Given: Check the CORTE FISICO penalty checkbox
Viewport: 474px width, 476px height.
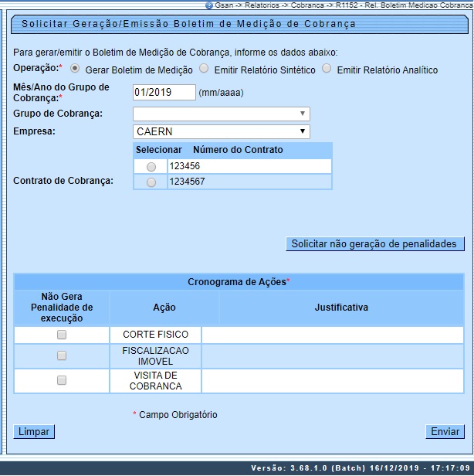Looking at the screenshot, I should 62,335.
